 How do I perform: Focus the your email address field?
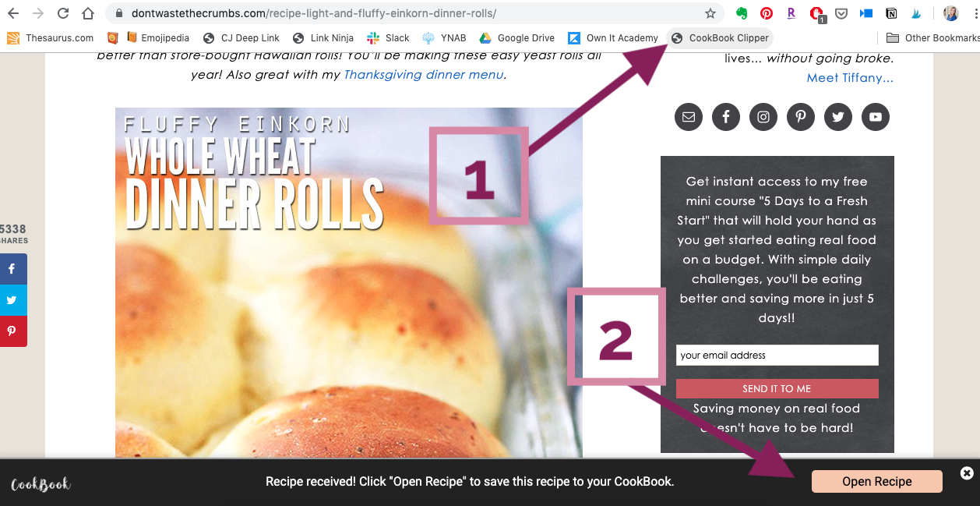tap(777, 355)
